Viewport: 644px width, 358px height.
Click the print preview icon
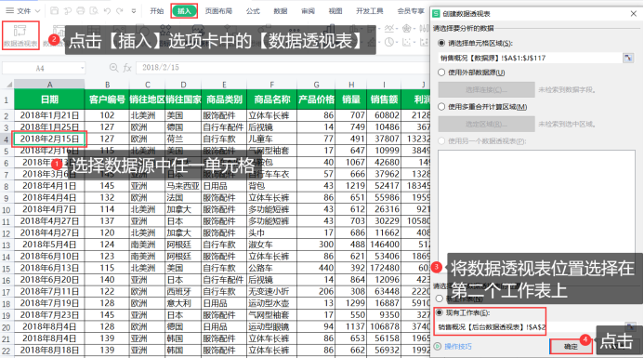(x=94, y=11)
